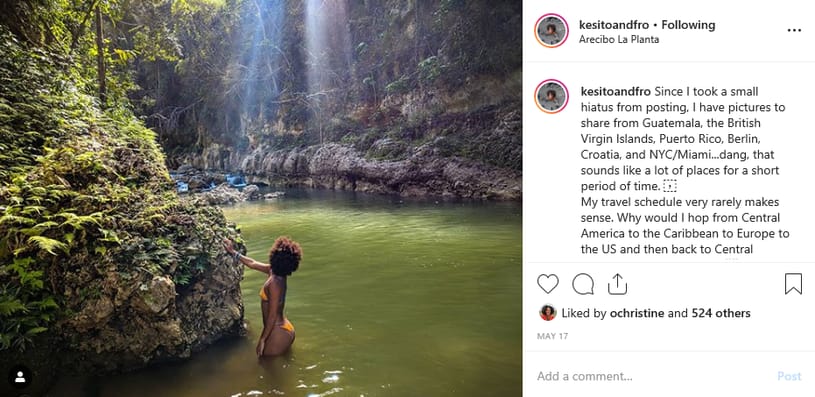The width and height of the screenshot is (815, 397).
Task: Open the ochristine profile link
Action: (x=635, y=313)
